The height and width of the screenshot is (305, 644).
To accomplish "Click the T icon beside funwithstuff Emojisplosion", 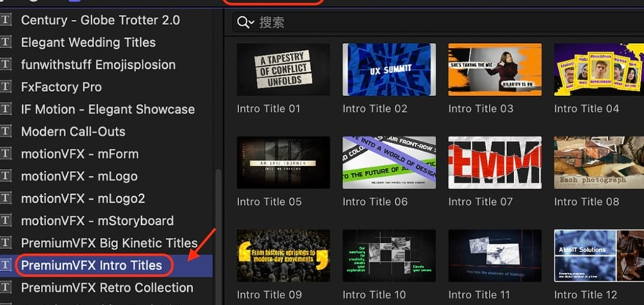I will click(6, 65).
